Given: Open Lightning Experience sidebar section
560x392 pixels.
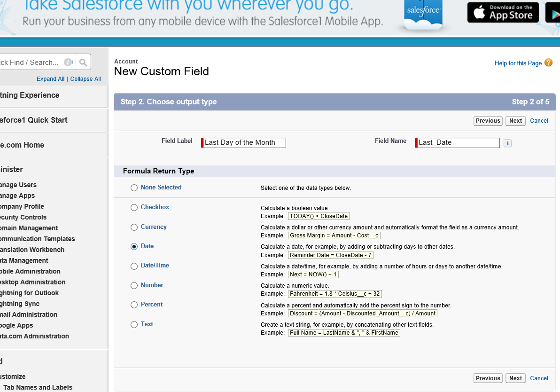Looking at the screenshot, I should (30, 95).
